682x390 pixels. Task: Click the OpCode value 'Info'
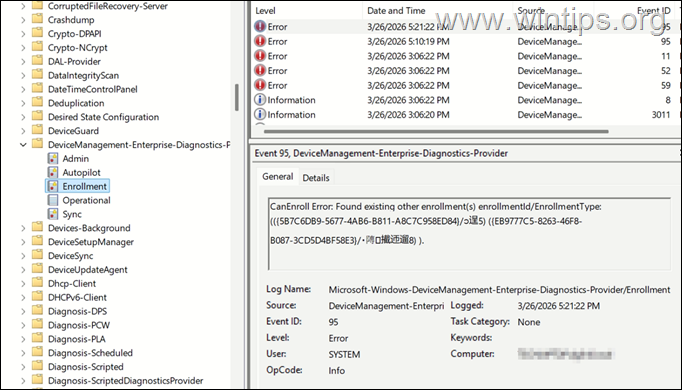click(x=337, y=371)
